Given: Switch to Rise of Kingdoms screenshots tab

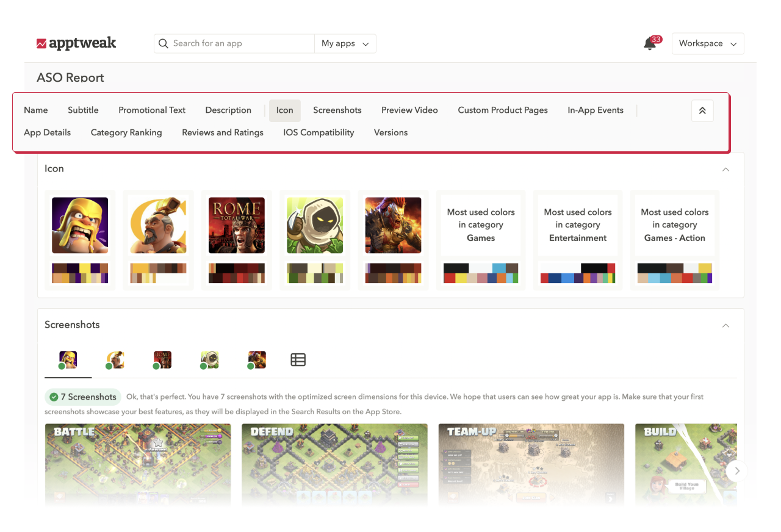Looking at the screenshot, I should pos(115,360).
